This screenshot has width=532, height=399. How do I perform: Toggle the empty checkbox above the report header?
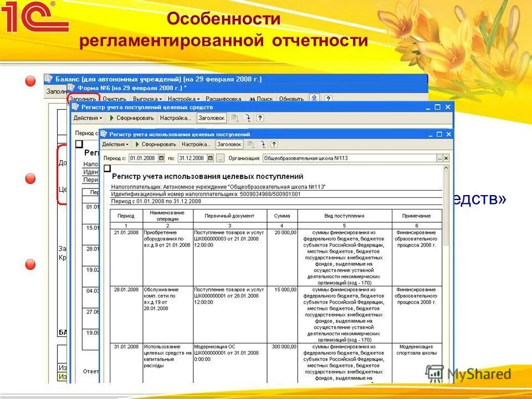tap(107, 168)
